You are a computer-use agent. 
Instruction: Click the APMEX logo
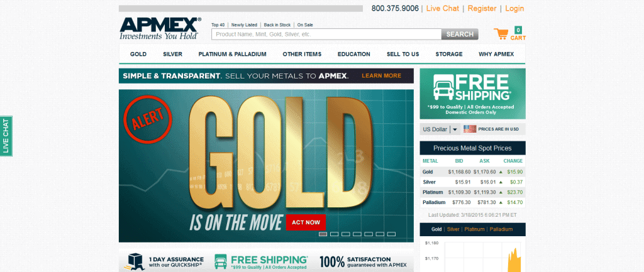(x=160, y=29)
